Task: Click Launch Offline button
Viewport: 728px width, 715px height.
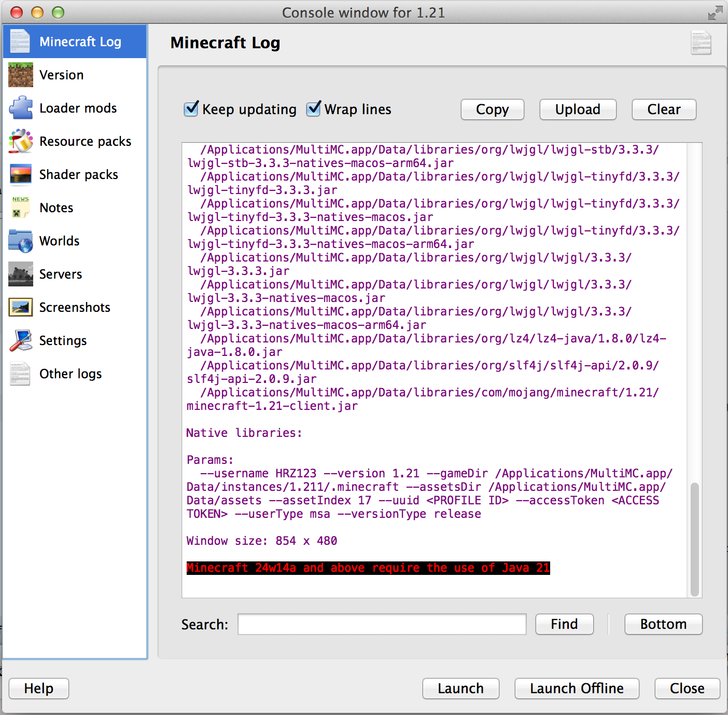Action: [577, 689]
